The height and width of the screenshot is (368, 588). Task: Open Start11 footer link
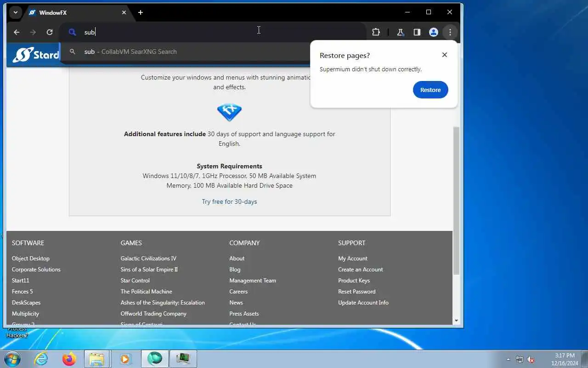coord(21,281)
